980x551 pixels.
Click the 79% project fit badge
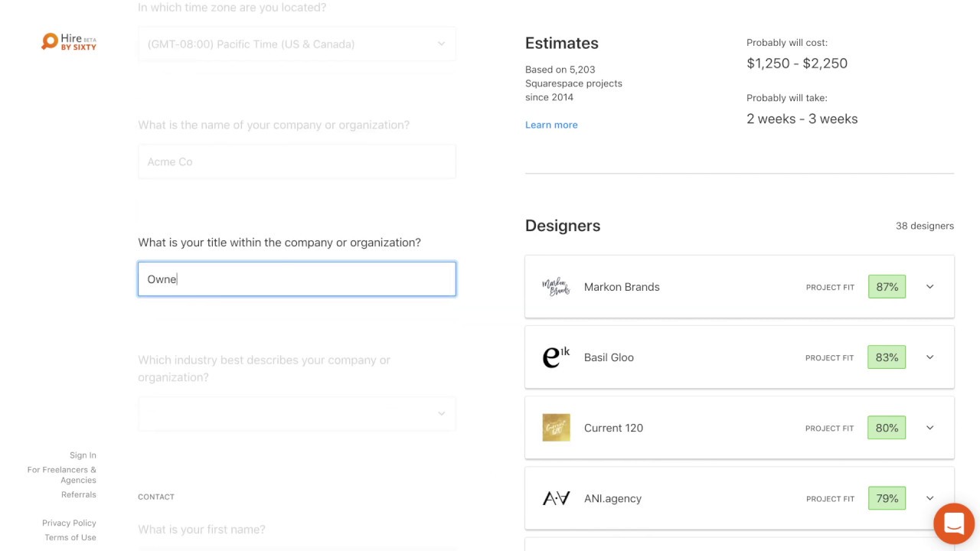[x=887, y=498]
